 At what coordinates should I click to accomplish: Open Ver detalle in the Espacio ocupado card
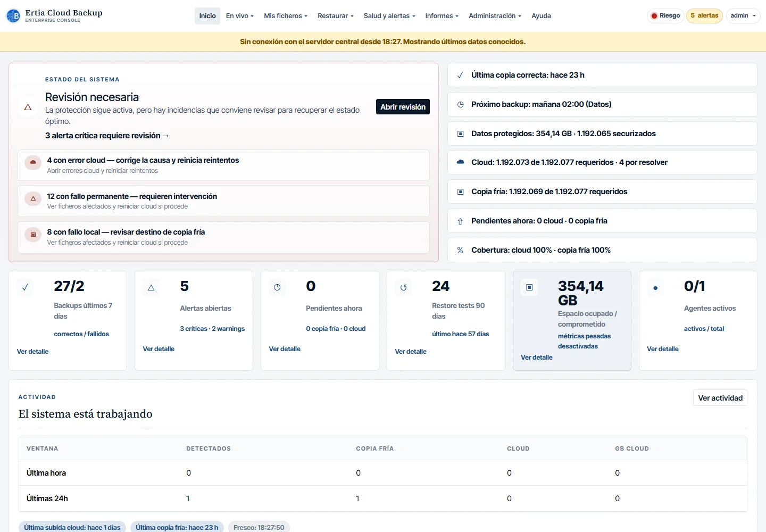[x=537, y=358]
